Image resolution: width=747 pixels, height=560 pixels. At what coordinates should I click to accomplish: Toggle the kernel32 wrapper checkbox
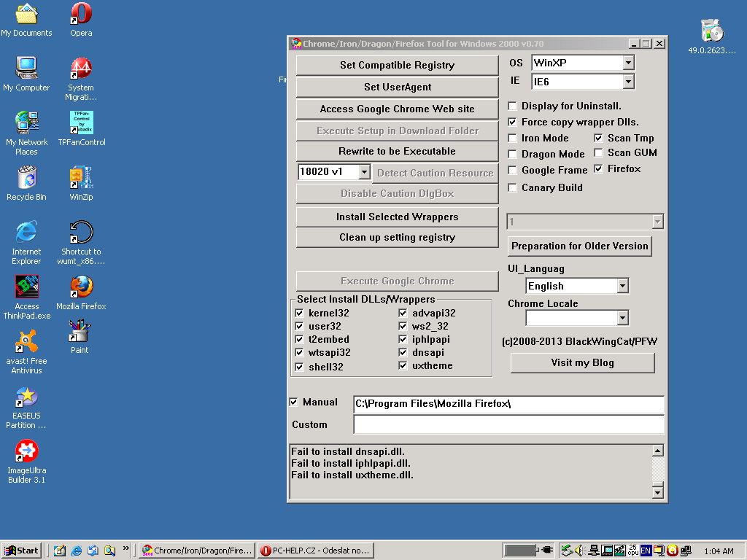pyautogui.click(x=300, y=313)
